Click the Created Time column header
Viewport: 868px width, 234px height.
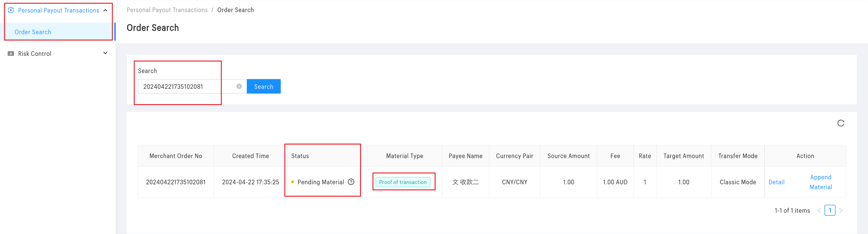pyautogui.click(x=250, y=156)
